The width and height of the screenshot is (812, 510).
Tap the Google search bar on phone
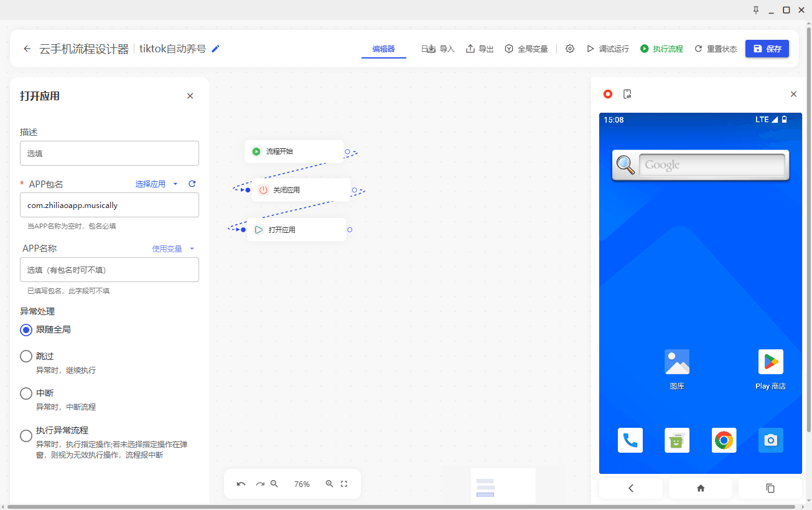point(712,165)
